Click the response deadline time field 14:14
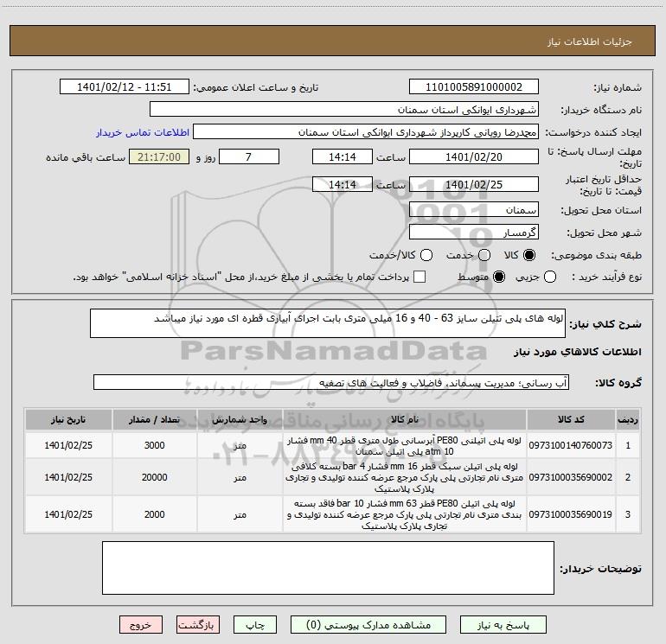 pos(343,156)
